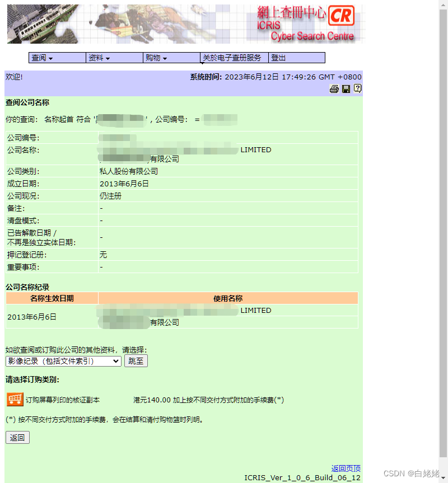Click the 查阅公司名称 heading

click(27, 102)
